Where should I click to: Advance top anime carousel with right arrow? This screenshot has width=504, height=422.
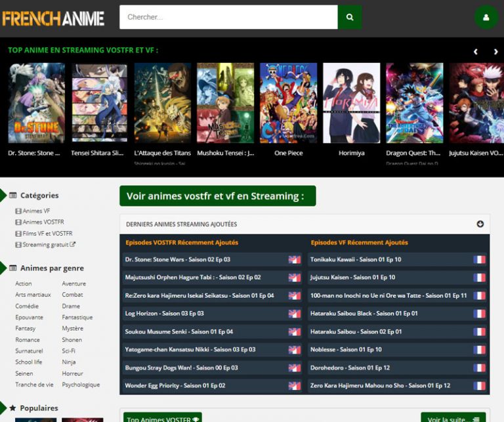[495, 52]
